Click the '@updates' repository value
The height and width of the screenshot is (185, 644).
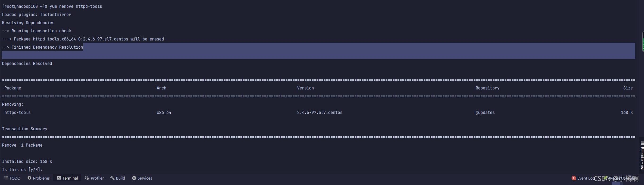point(485,113)
